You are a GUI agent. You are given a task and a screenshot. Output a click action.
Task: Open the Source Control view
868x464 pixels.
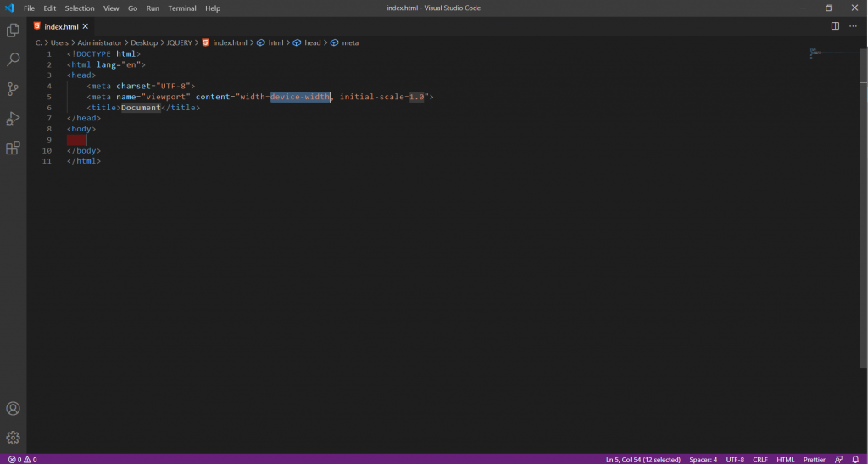click(13, 89)
